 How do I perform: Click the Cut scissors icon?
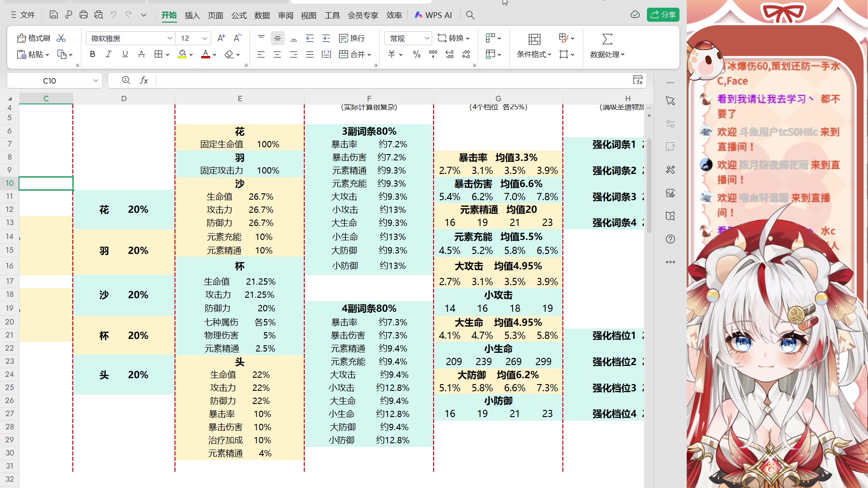click(61, 38)
